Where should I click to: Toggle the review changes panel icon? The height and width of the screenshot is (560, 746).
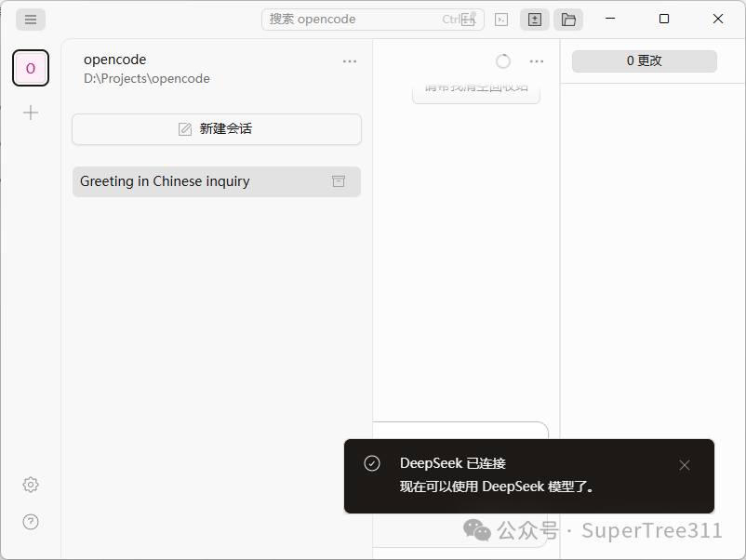coord(535,20)
